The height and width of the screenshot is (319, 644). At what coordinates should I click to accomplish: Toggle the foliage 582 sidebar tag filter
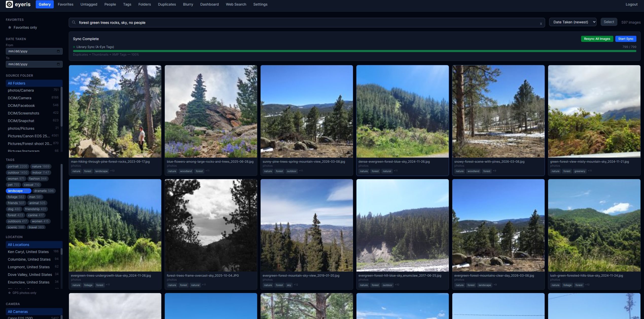[x=16, y=197]
